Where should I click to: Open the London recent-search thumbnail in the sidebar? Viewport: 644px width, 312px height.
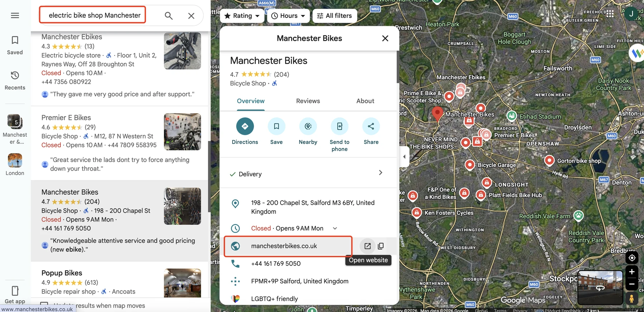click(15, 165)
